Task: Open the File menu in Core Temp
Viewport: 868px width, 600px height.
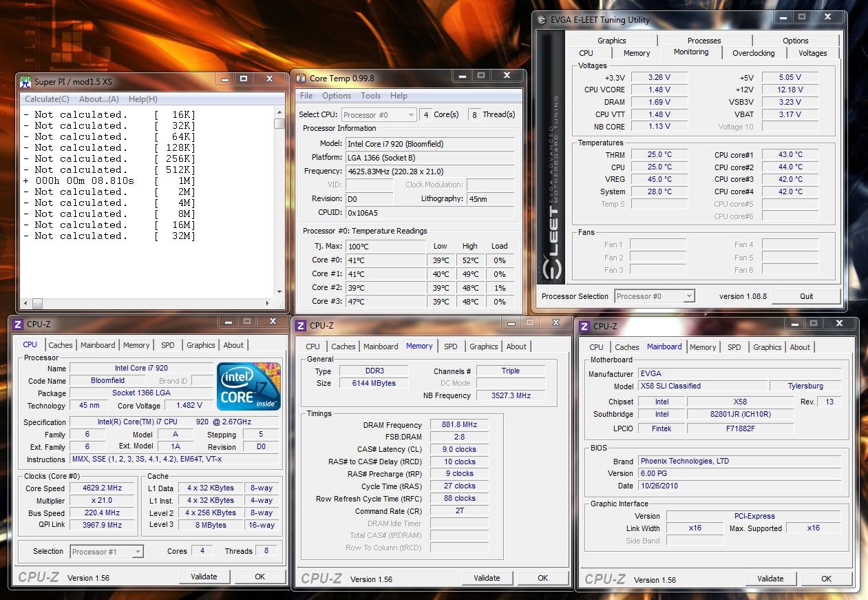Action: click(x=306, y=96)
